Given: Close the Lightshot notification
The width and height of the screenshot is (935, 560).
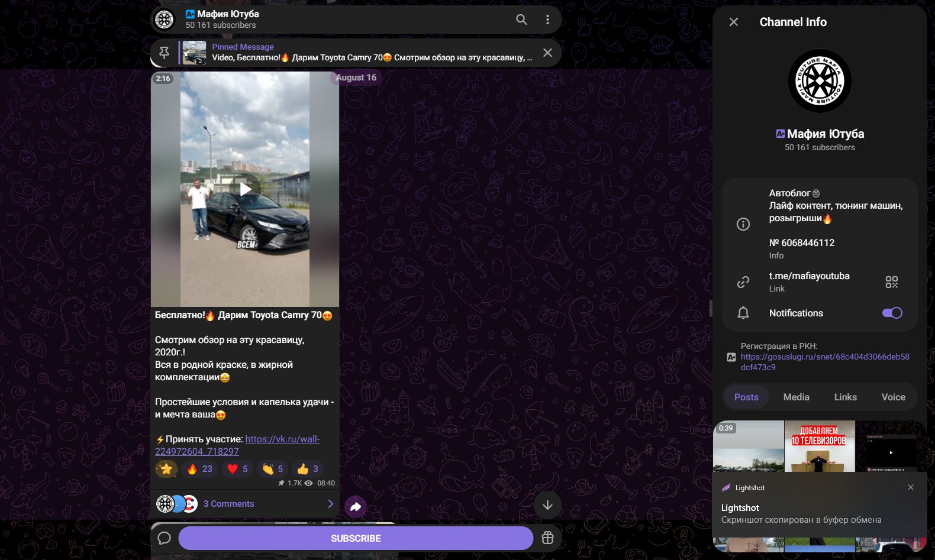Looking at the screenshot, I should tap(911, 487).
